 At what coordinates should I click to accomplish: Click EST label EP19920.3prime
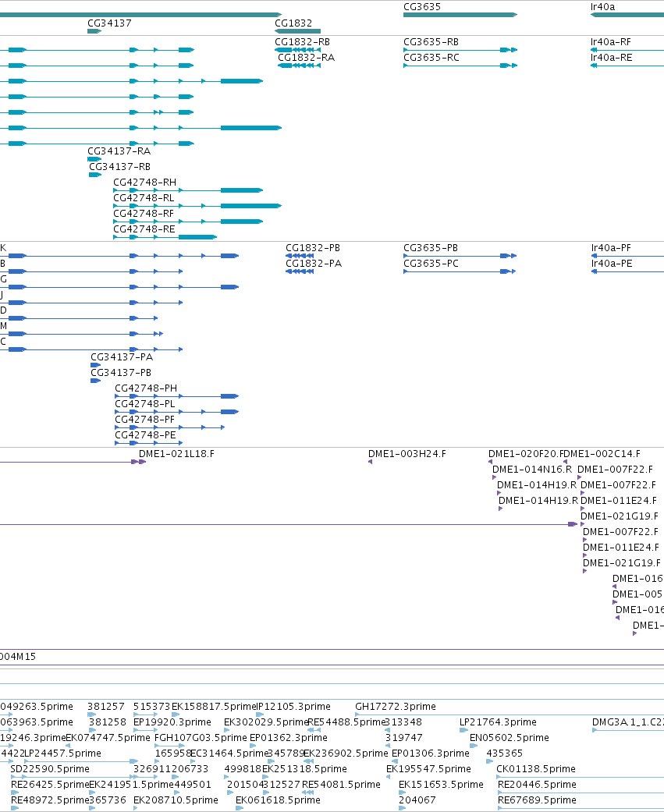tap(172, 722)
